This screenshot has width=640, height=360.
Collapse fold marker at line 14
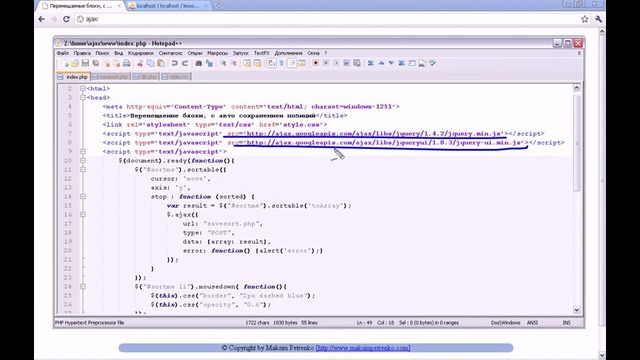tap(83, 196)
